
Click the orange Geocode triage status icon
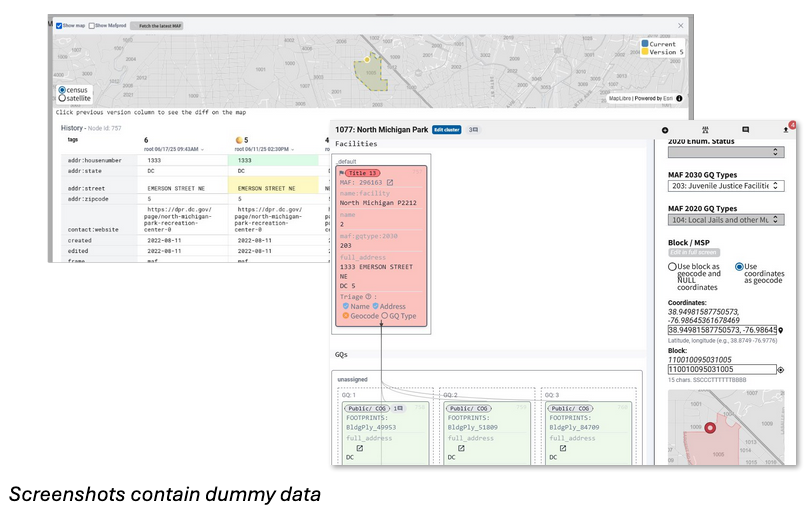click(346, 316)
